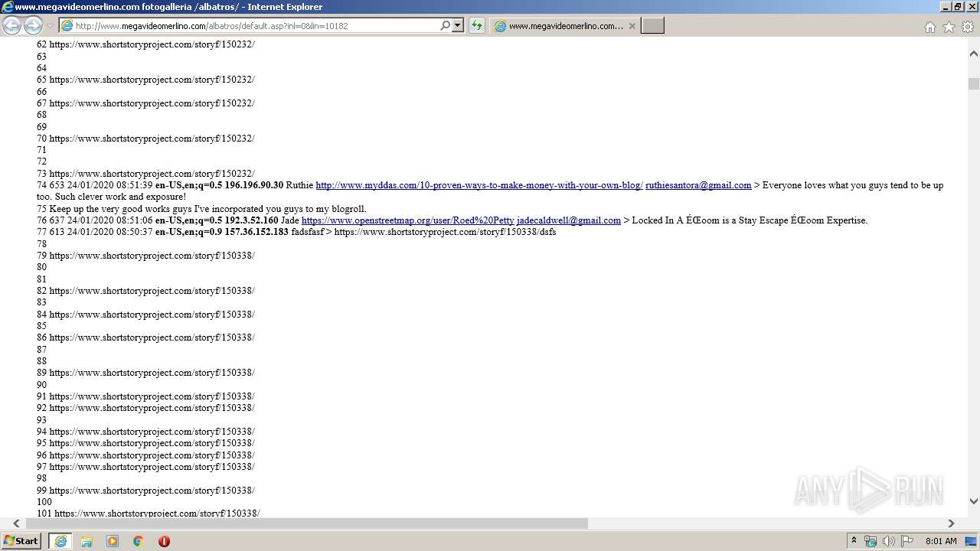Click '24/01/2020 08:51:39' timestamp on line 74

[110, 185]
